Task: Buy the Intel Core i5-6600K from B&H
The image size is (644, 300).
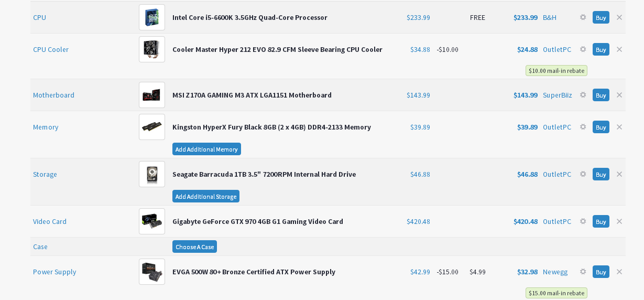Action: (601, 17)
